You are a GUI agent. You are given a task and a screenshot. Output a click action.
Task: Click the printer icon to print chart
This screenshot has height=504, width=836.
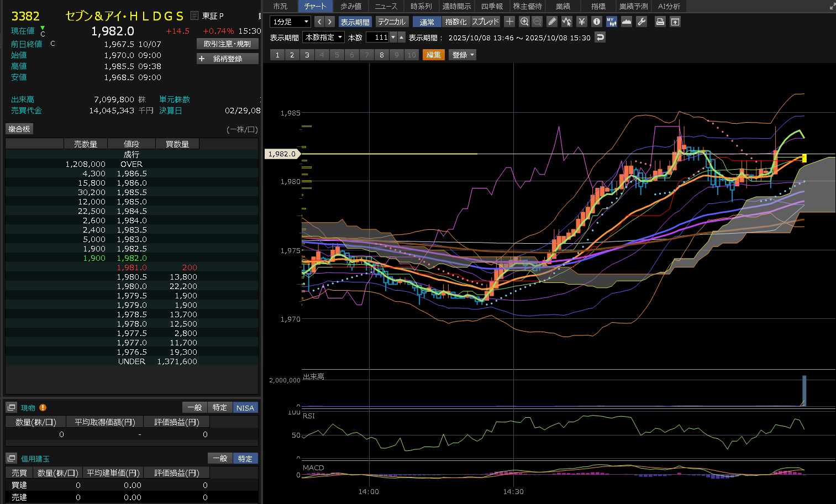660,22
